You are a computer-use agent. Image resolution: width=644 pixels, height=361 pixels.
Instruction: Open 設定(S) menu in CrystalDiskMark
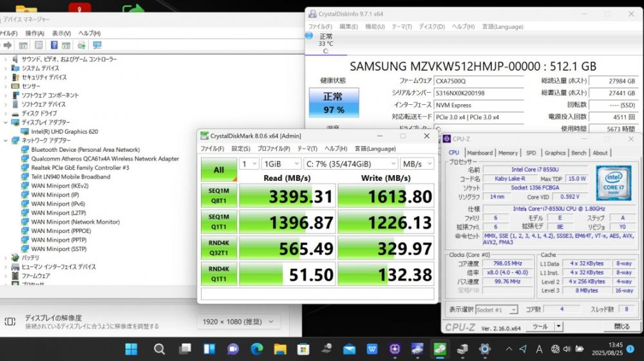[241, 149]
